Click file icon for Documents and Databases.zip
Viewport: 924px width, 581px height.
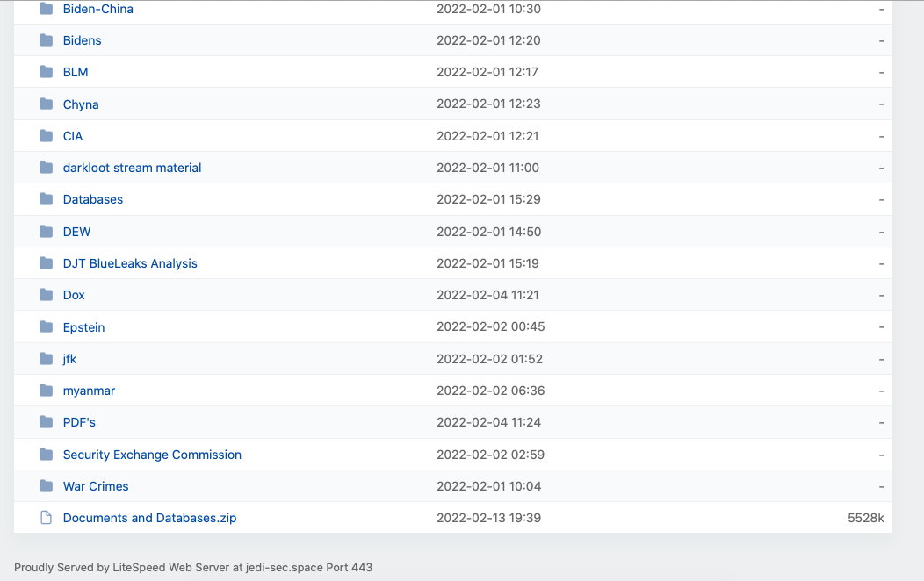46,518
